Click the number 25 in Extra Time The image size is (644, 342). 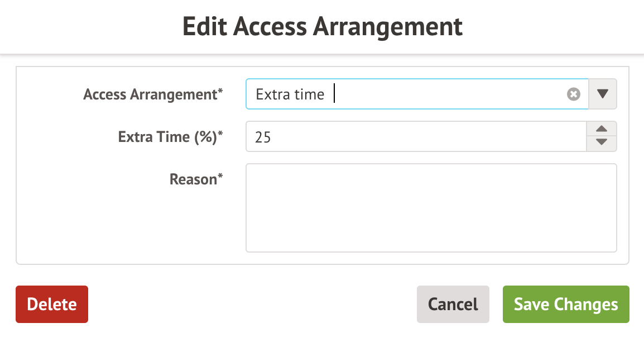coord(263,137)
